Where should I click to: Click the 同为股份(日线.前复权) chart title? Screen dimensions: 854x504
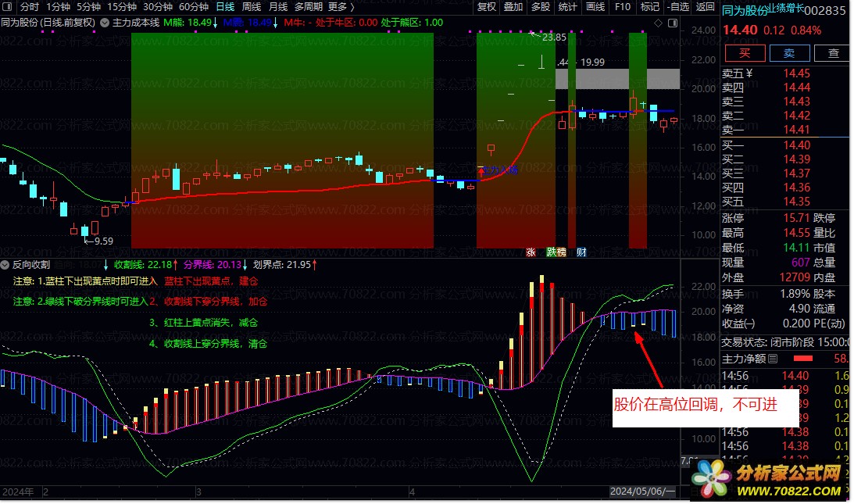(48, 23)
